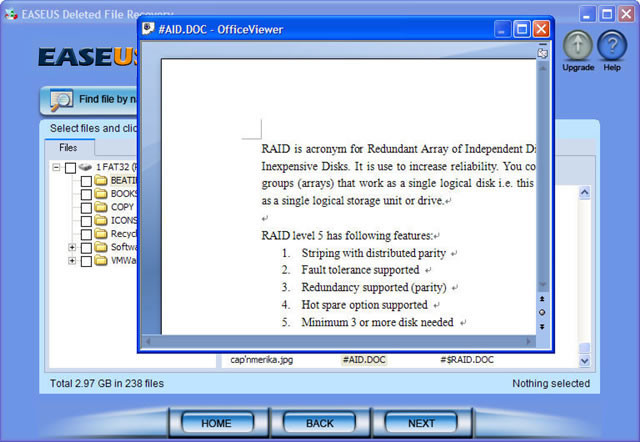
Task: Click "Minimum 3 or more disk needed" line
Action: point(378,322)
